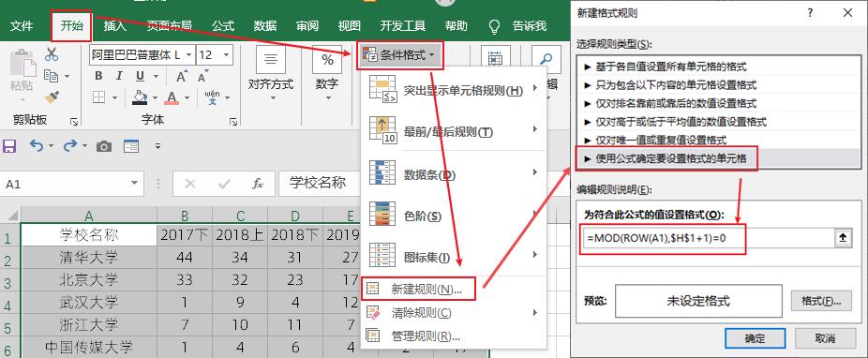Open the 最前/最后规则 submenu
Image resolution: width=868 pixels, height=358 pixels.
tap(453, 131)
